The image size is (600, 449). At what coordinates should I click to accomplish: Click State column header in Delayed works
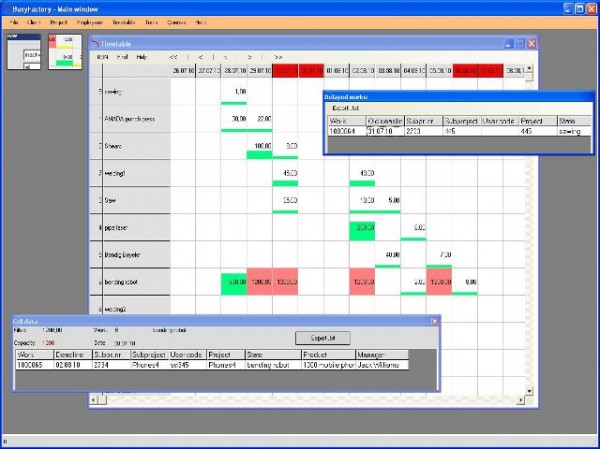coord(574,121)
